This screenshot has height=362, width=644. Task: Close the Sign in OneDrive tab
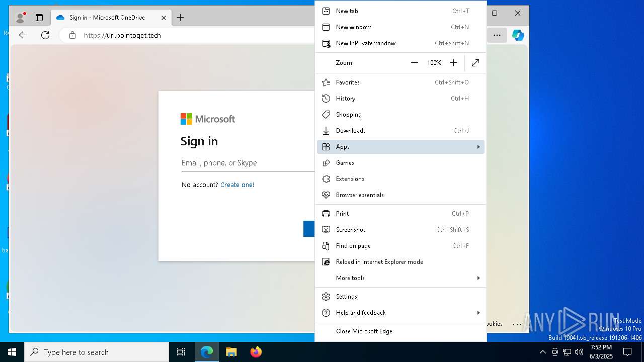pyautogui.click(x=164, y=18)
